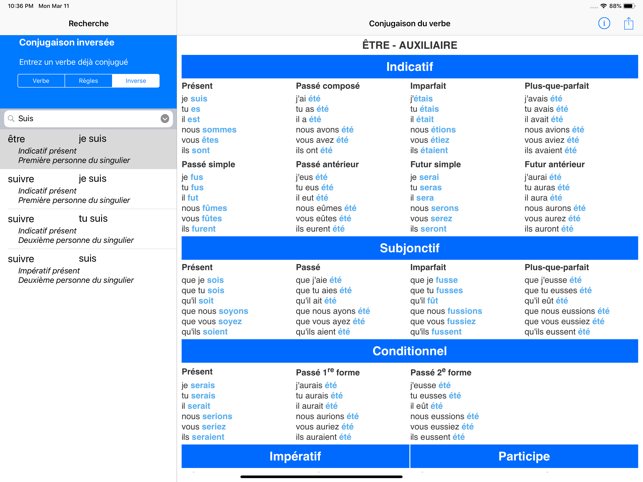Open the Conditionnel section header
The height and width of the screenshot is (482, 643).
409,351
